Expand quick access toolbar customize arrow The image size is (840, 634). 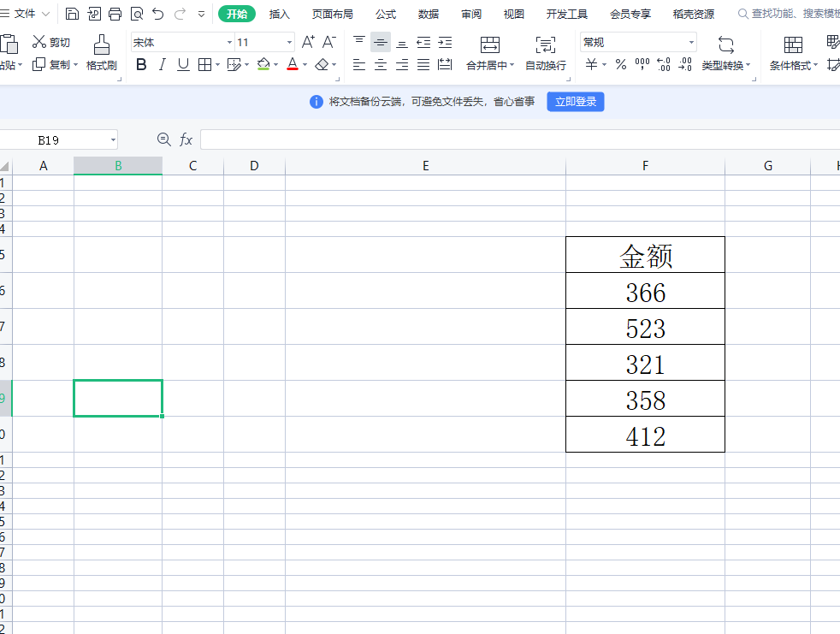(201, 14)
